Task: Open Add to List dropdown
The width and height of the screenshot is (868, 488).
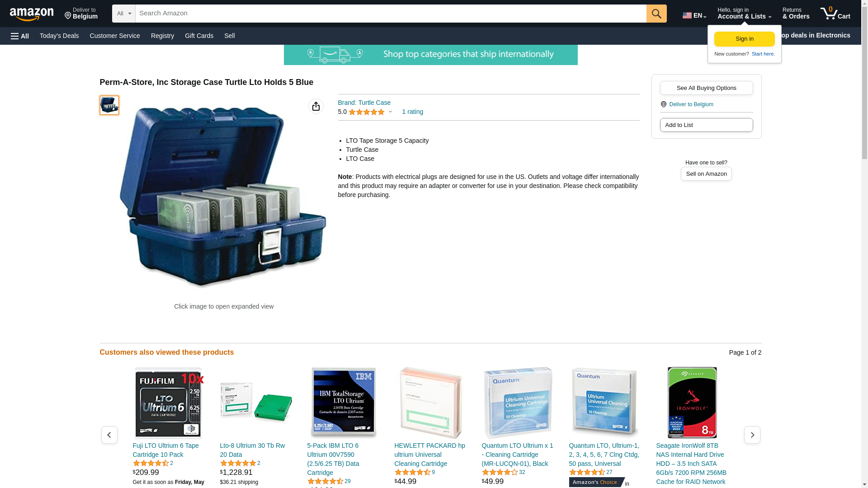Action: point(706,125)
